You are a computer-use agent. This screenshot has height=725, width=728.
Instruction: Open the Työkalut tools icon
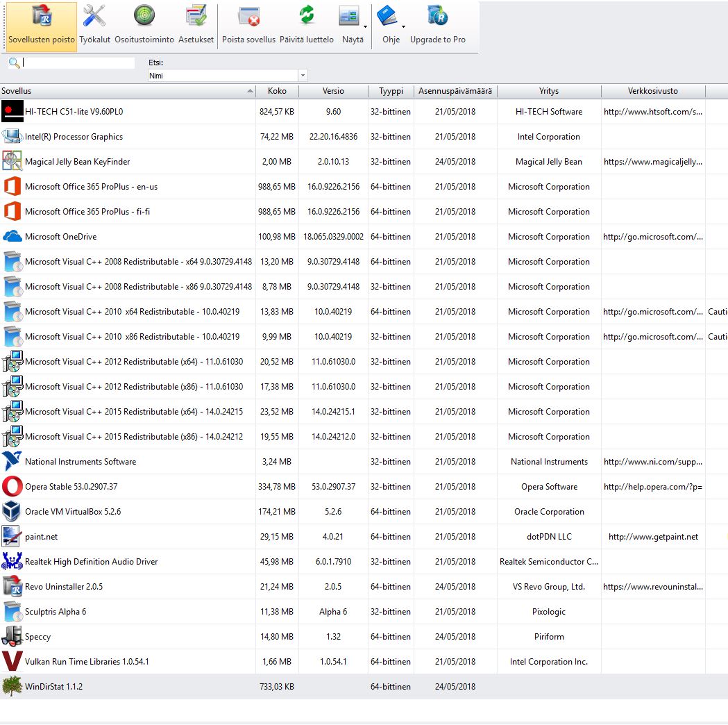94,16
